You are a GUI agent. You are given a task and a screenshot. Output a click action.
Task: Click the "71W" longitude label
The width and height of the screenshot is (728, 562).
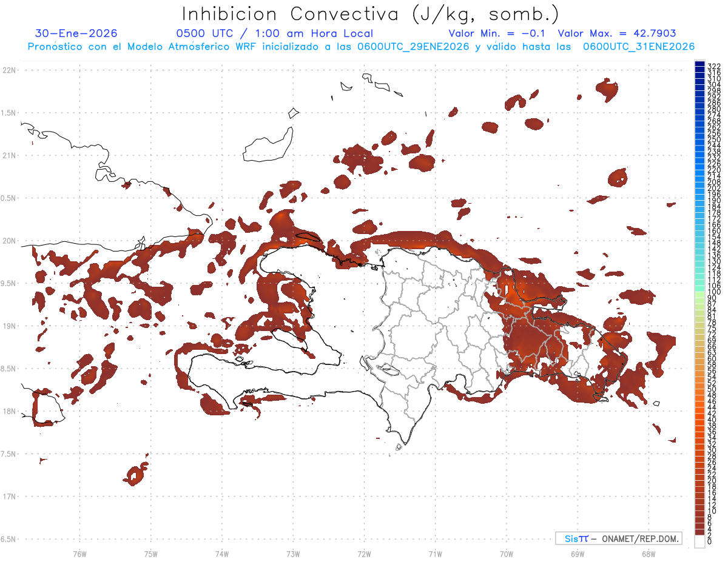pos(435,554)
